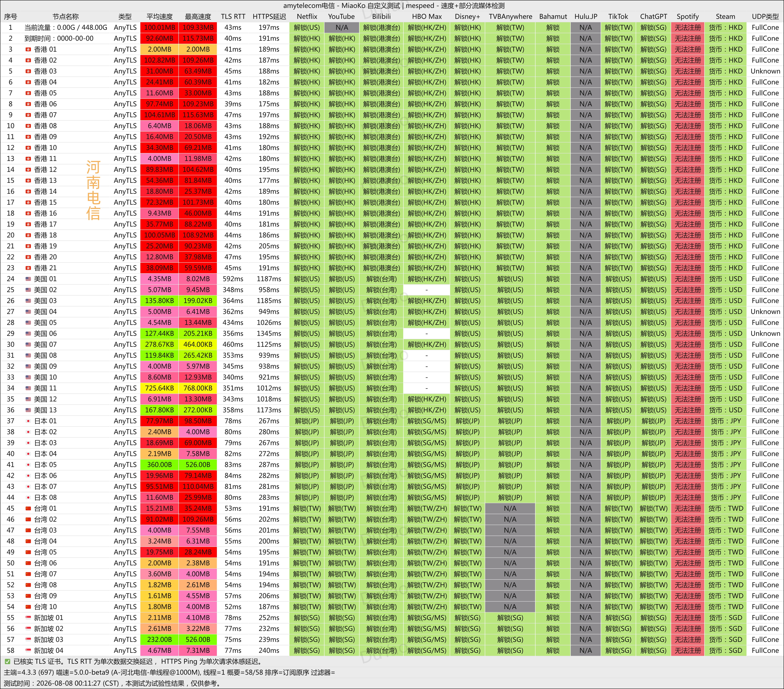Click the UDP类型 column header
Screen dimensions: 784x689
click(x=765, y=17)
